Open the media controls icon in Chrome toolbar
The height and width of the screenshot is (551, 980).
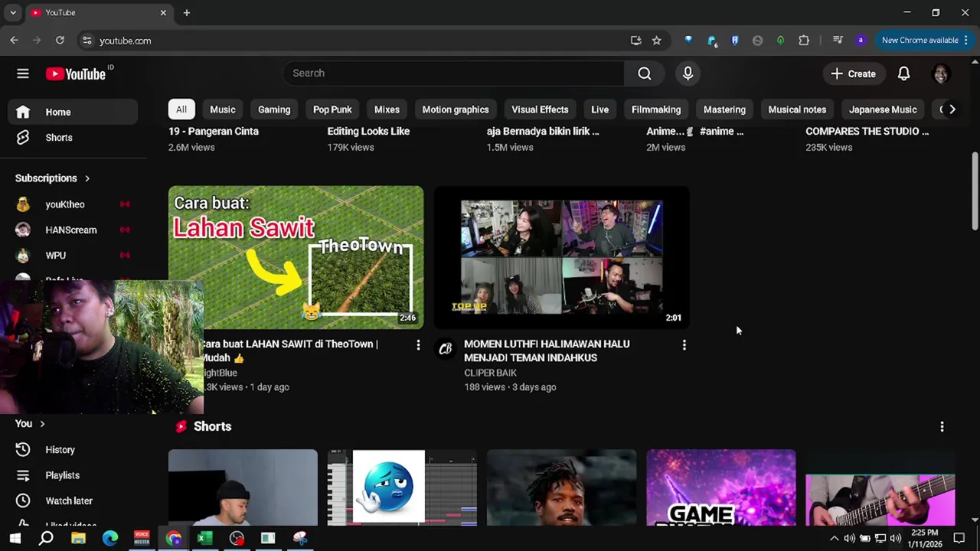[x=838, y=41]
